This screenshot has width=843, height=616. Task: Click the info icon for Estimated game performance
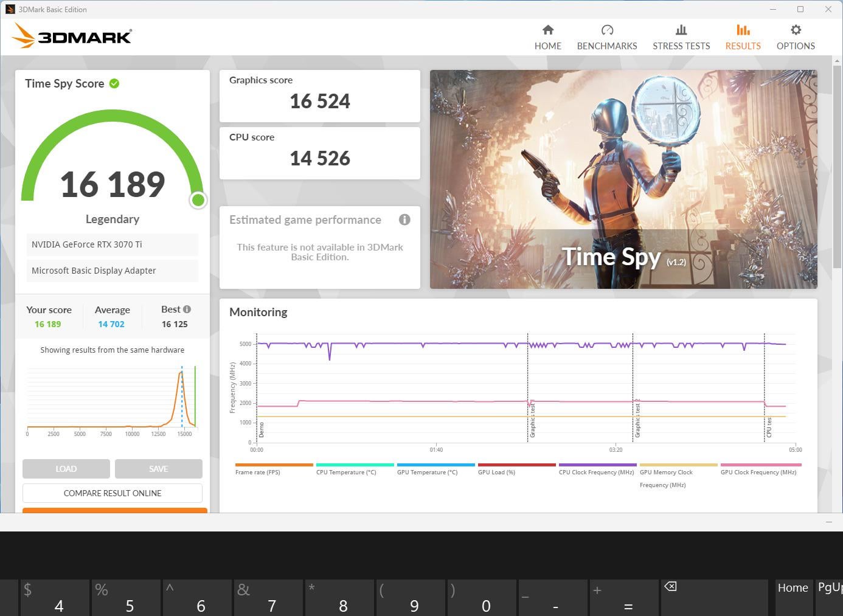pos(404,220)
